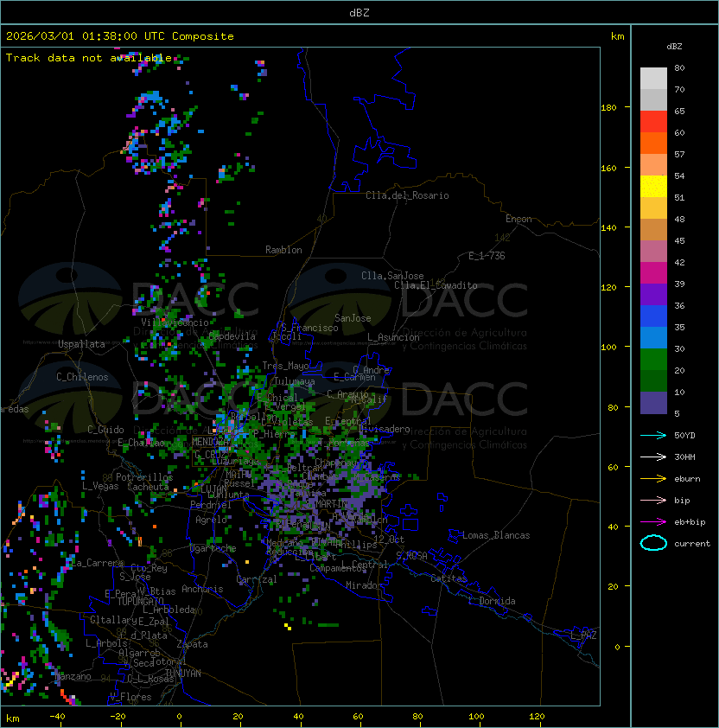Image resolution: width=719 pixels, height=728 pixels.
Task: Click the 'Anchoris' map label
Action: click(x=202, y=589)
